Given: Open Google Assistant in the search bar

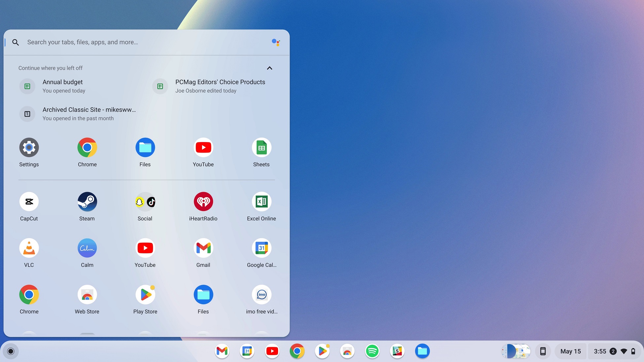Looking at the screenshot, I should pyautogui.click(x=276, y=42).
